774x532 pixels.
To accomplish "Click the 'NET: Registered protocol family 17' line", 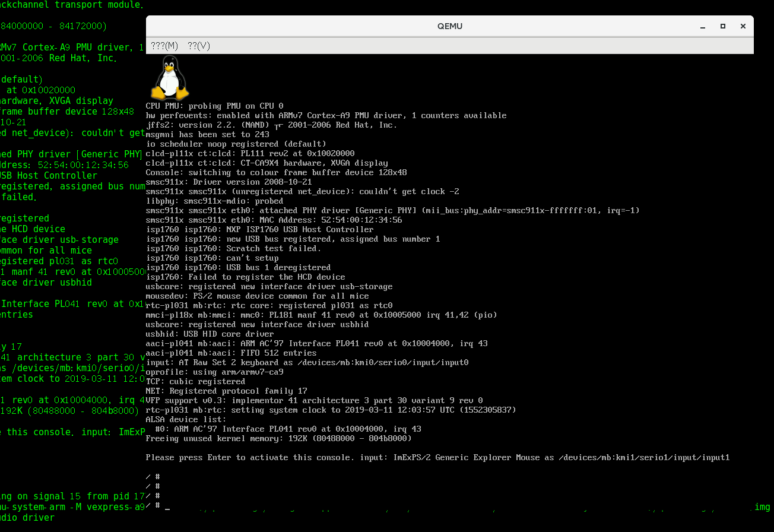I will [x=226, y=391].
